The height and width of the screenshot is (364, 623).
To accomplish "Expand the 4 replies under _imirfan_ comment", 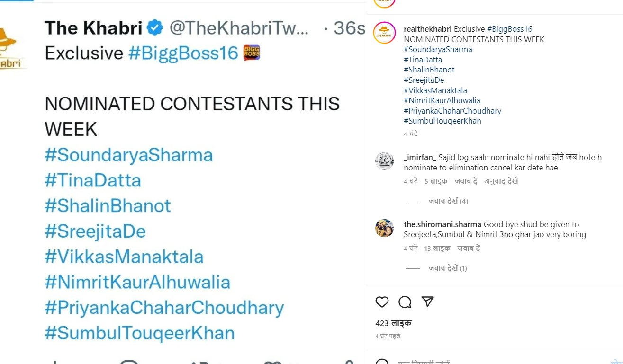I will pos(448,201).
